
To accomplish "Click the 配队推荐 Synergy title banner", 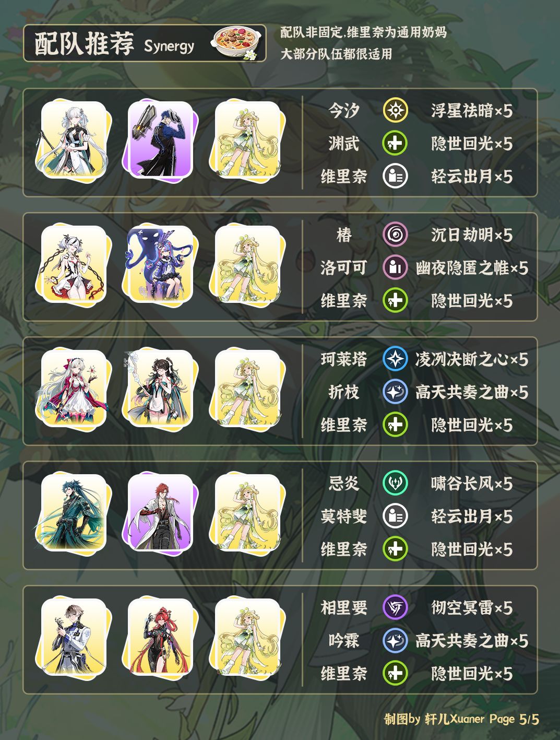I will coord(145,43).
